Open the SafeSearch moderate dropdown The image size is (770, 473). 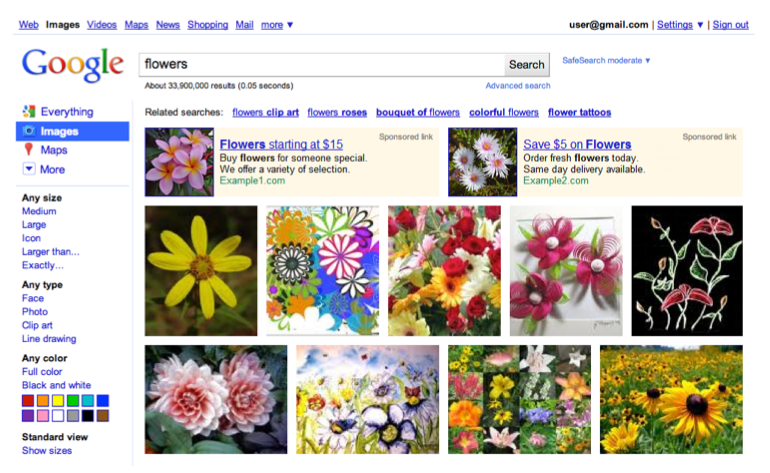tap(606, 60)
